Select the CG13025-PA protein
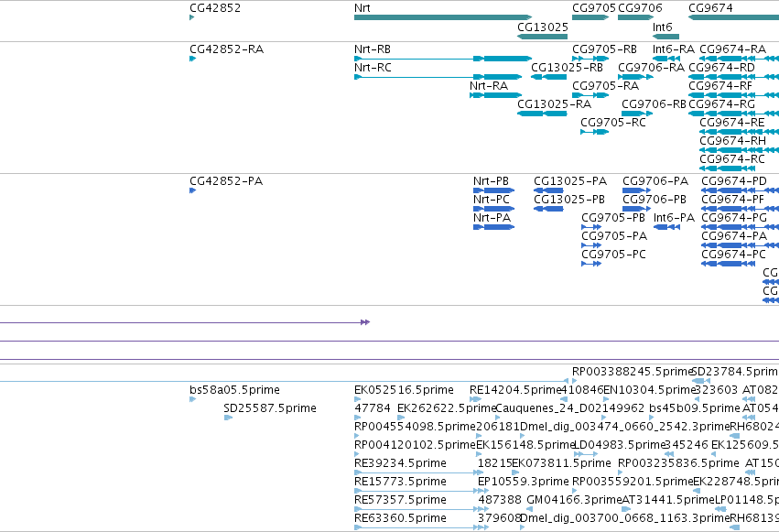This screenshot has height=532, width=779. tap(548, 190)
